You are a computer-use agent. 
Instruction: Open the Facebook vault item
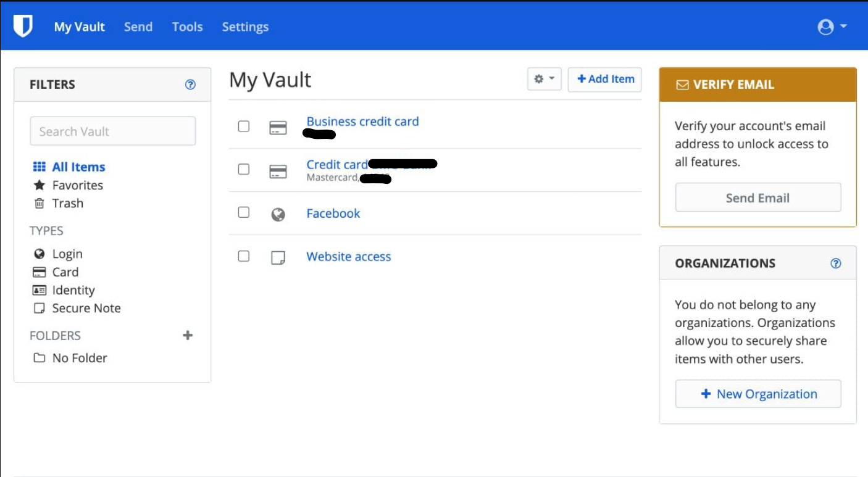tap(333, 213)
